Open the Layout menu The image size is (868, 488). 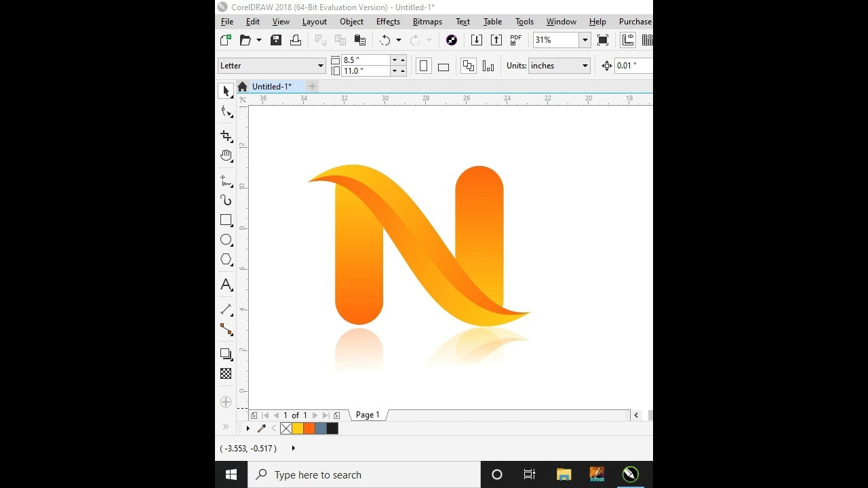pyautogui.click(x=315, y=22)
